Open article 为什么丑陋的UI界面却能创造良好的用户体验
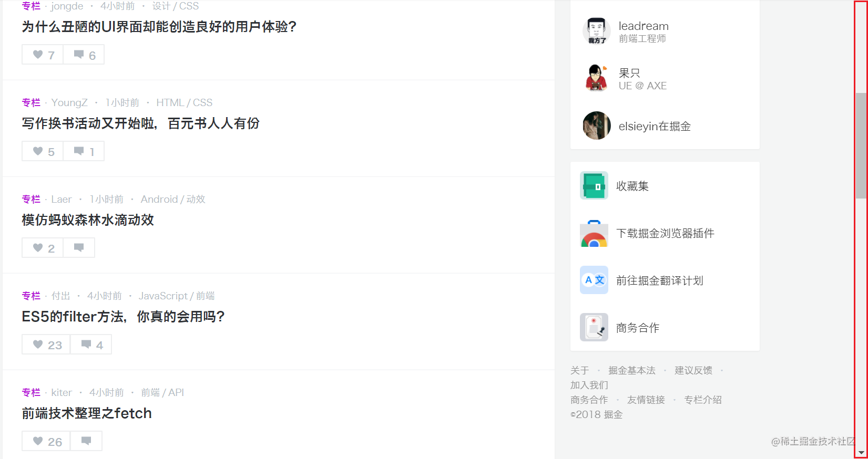Image resolution: width=868 pixels, height=459 pixels. (159, 27)
